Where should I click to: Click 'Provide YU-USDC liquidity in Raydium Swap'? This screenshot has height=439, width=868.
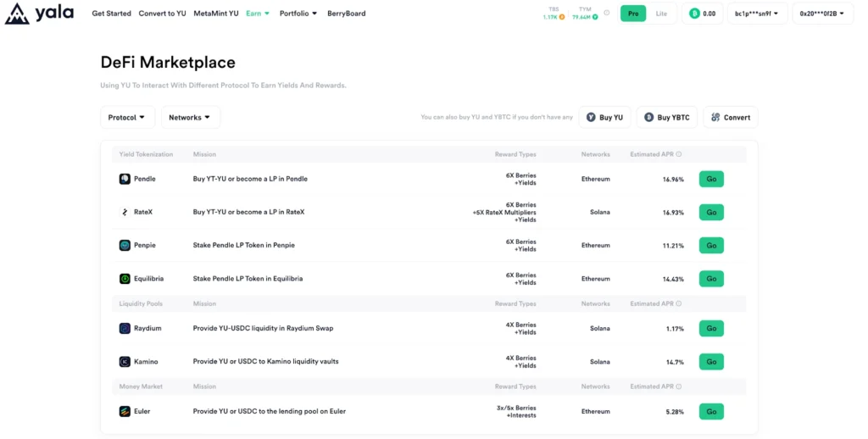[263, 328]
